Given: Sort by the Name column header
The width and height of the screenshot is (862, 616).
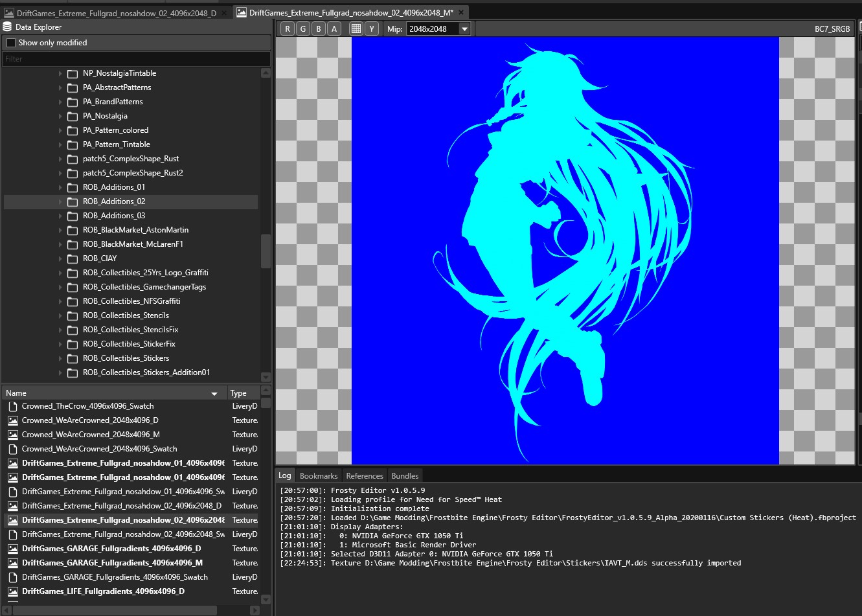Looking at the screenshot, I should pyautogui.click(x=110, y=393).
